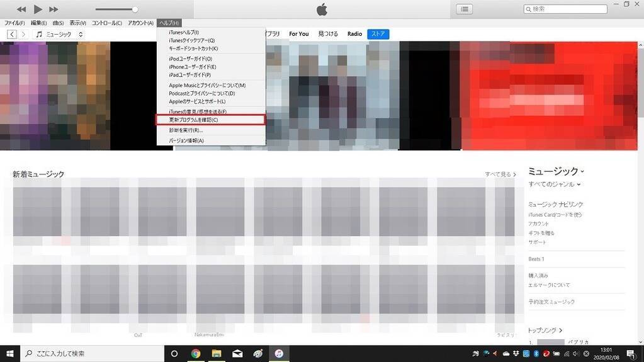Open the すべてのジャンル dropdown
Image resolution: width=644 pixels, height=362 pixels.
tap(555, 184)
